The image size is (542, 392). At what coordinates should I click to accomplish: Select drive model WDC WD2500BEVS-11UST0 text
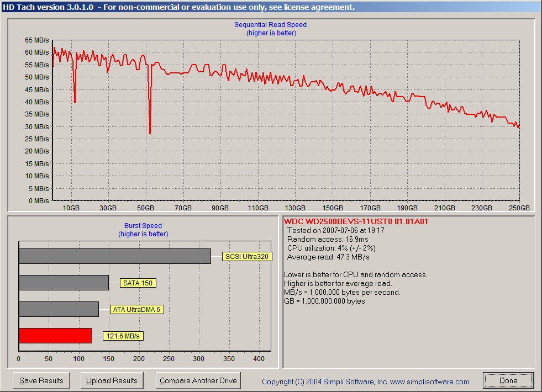coord(356,221)
